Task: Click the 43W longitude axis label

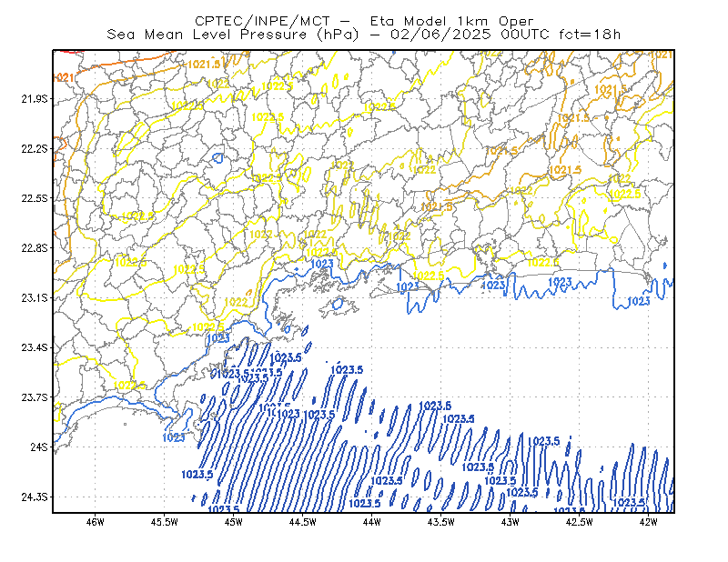Action: click(x=511, y=522)
